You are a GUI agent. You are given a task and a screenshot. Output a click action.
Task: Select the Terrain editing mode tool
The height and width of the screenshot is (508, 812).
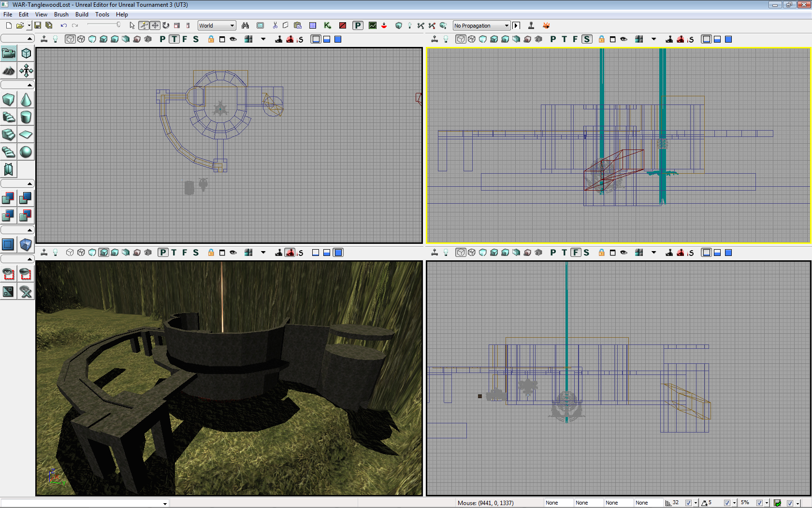(9, 71)
